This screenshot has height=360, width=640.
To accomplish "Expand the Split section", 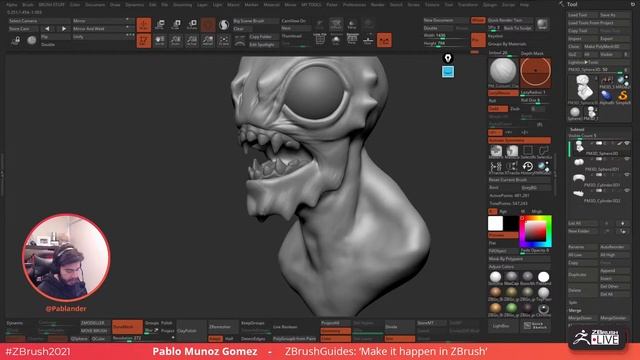I will click(x=573, y=302).
